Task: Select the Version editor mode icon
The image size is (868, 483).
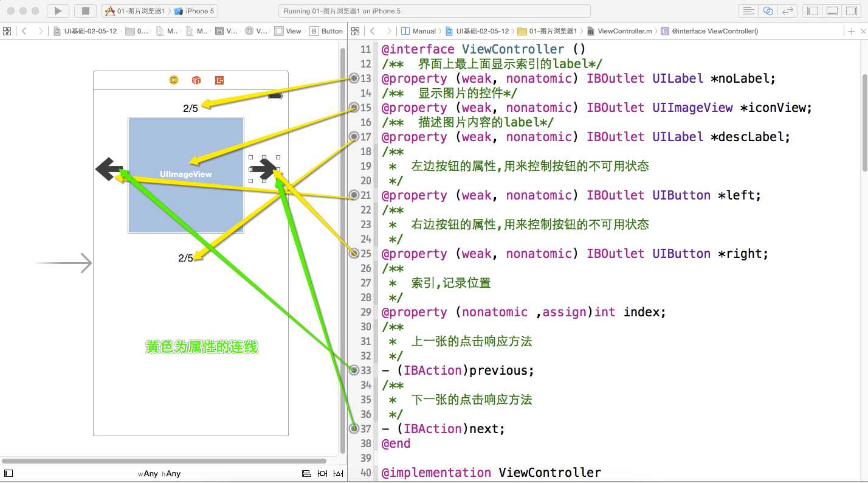Action: click(x=788, y=11)
